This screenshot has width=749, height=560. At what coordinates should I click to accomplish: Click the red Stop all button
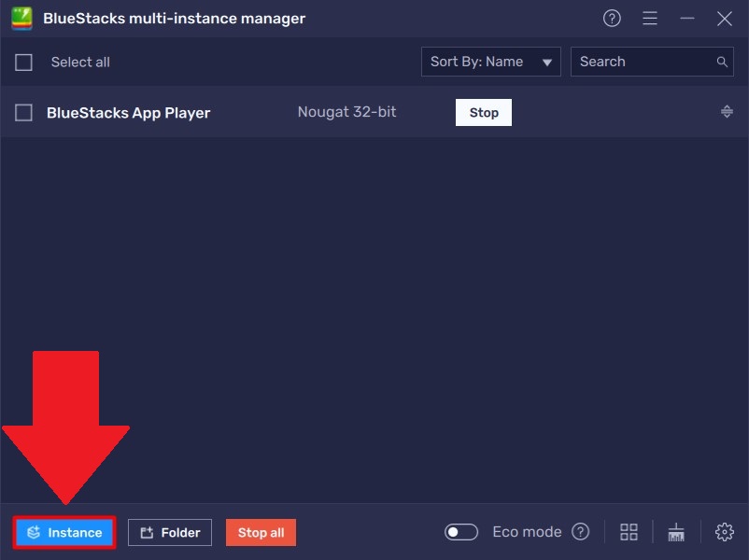(x=261, y=532)
